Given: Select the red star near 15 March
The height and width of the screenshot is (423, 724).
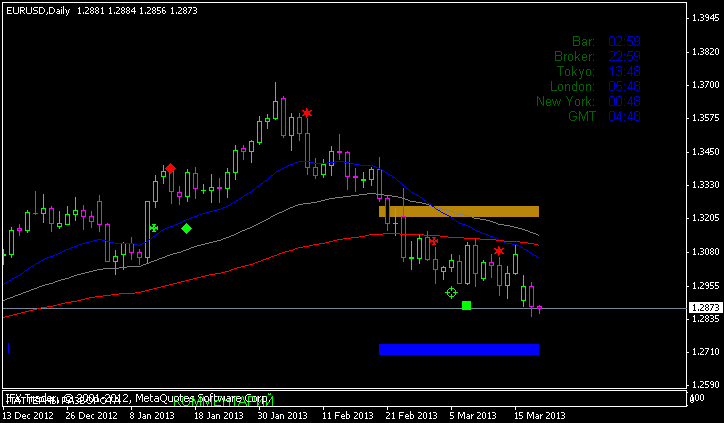Looking at the screenshot, I should tap(499, 251).
